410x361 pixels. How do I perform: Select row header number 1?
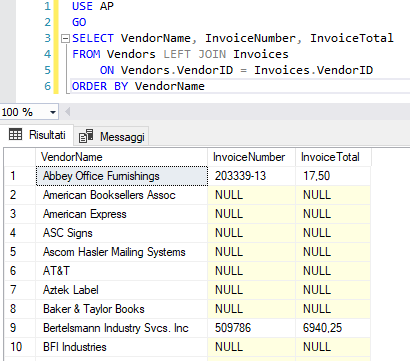pos(20,176)
